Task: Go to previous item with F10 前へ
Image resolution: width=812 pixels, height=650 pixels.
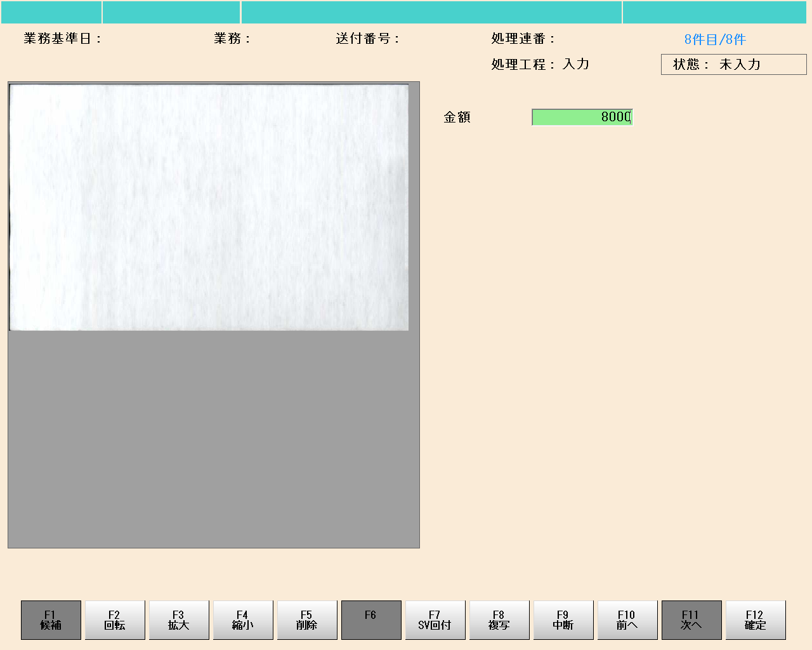Action: (627, 620)
